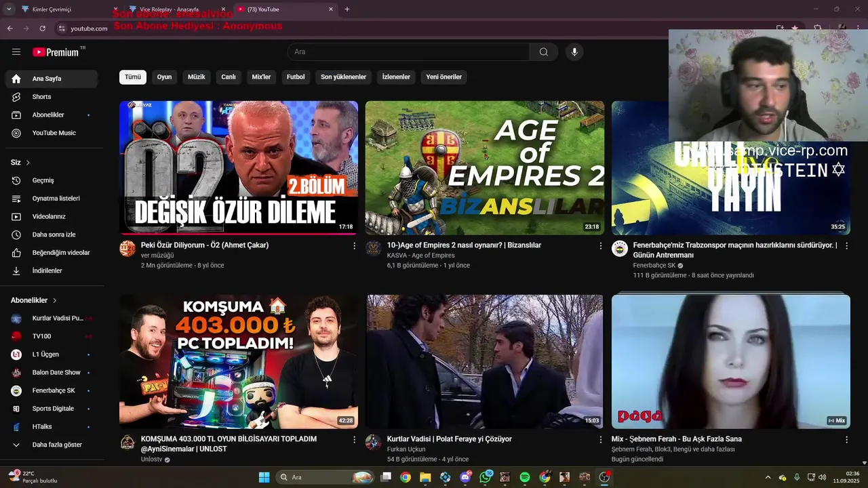Open more options for Fenerbahçe antrenman video
Screen dimensions: 868x488
(x=846, y=246)
